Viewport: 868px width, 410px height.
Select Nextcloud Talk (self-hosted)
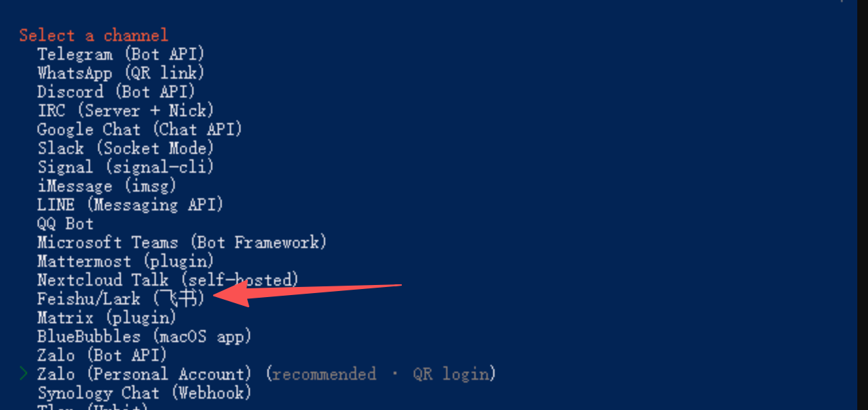pos(168,280)
